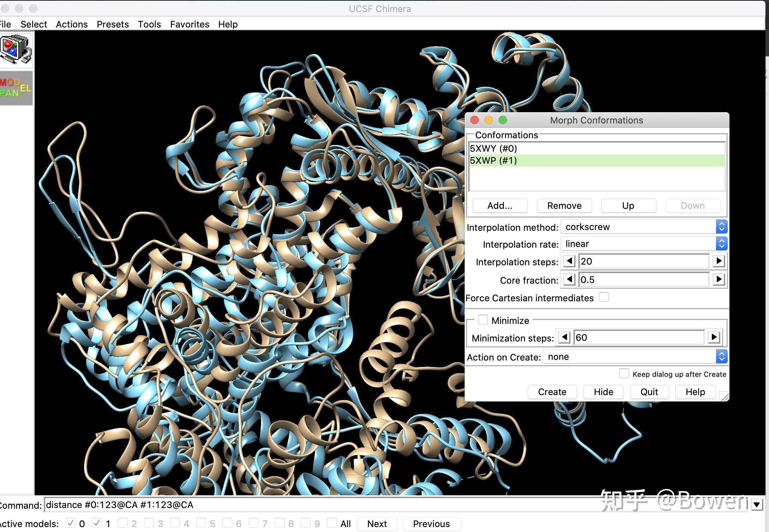Select 5XWY (#0) conformation entry

pos(493,148)
